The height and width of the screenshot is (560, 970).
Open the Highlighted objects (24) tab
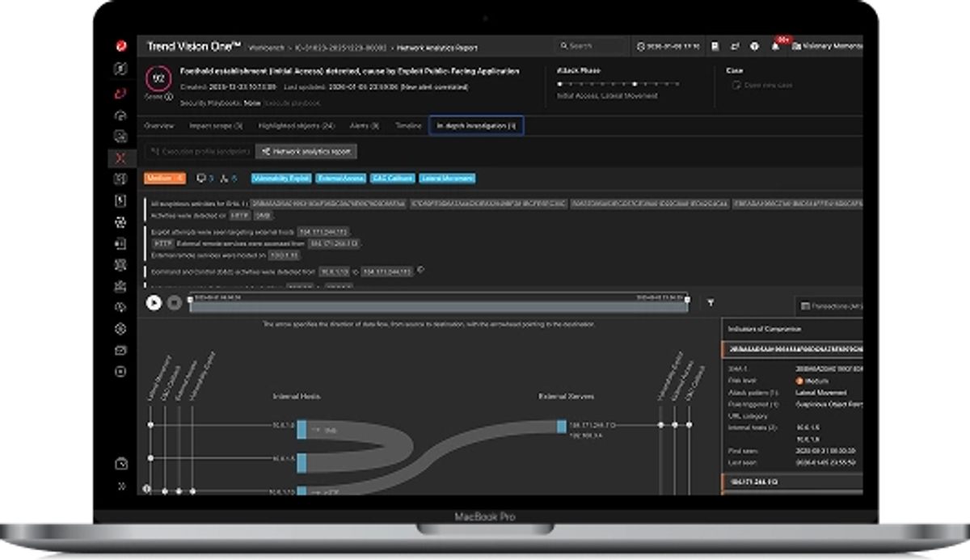tap(297, 126)
